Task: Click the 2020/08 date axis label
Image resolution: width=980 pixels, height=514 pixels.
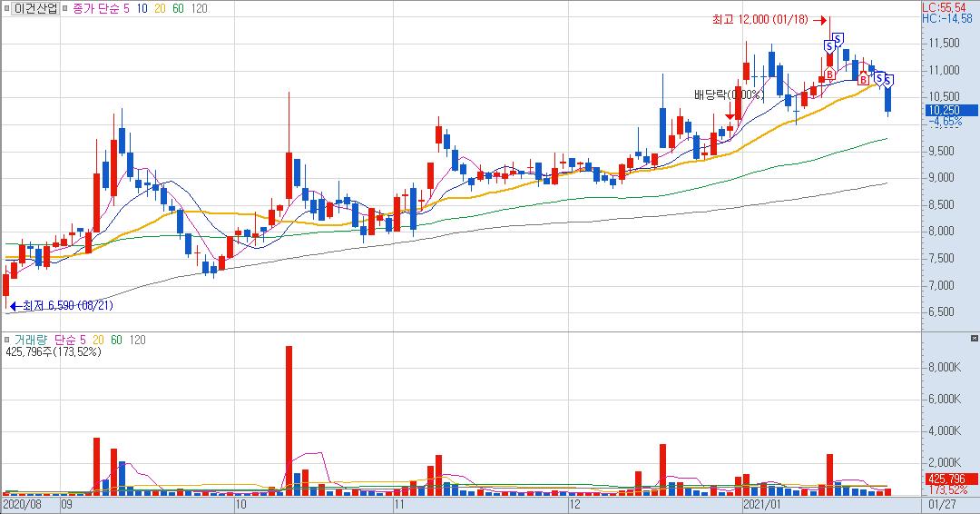Action: click(23, 504)
